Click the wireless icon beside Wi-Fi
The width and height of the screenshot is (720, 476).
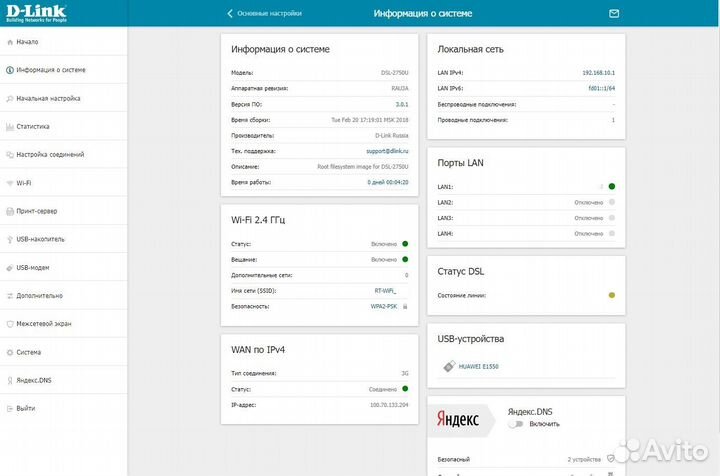click(x=10, y=183)
